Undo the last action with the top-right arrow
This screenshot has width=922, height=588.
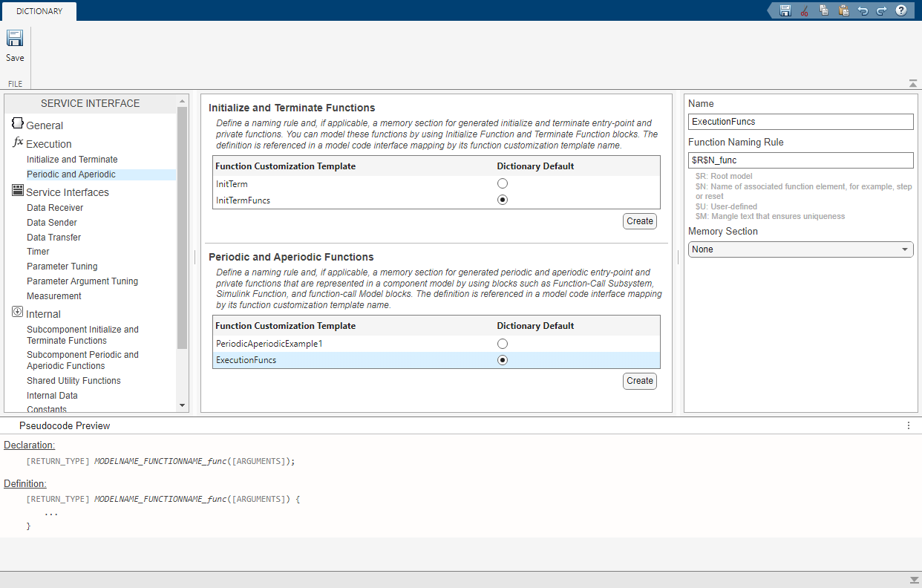click(x=863, y=10)
